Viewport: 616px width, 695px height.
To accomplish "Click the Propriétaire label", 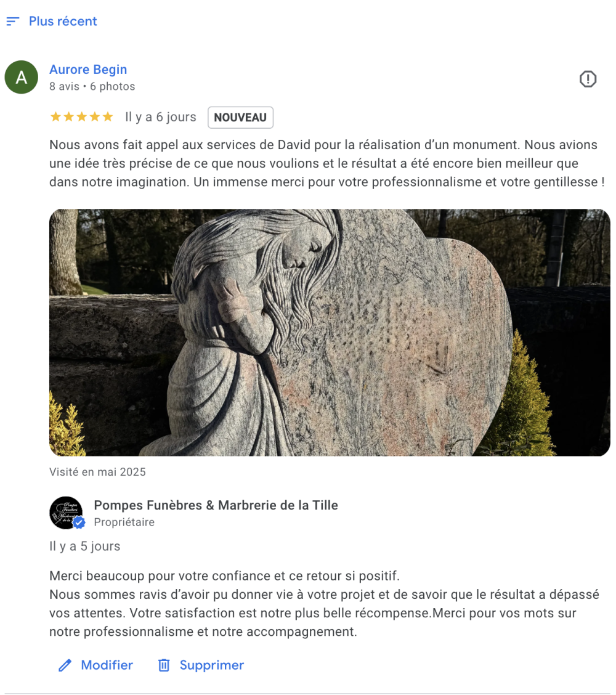I will pos(124,522).
